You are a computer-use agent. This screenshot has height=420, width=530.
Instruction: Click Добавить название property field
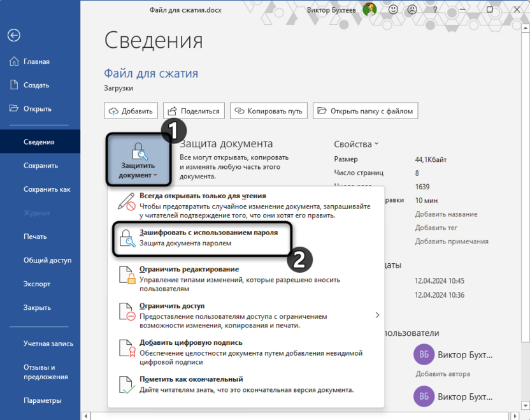(x=438, y=214)
